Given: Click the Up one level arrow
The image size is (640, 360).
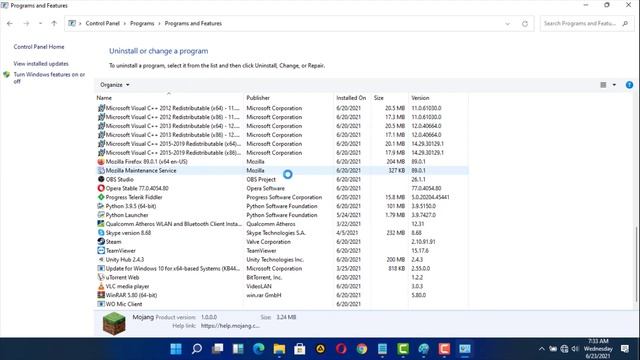Looking at the screenshot, I should pos(54,24).
